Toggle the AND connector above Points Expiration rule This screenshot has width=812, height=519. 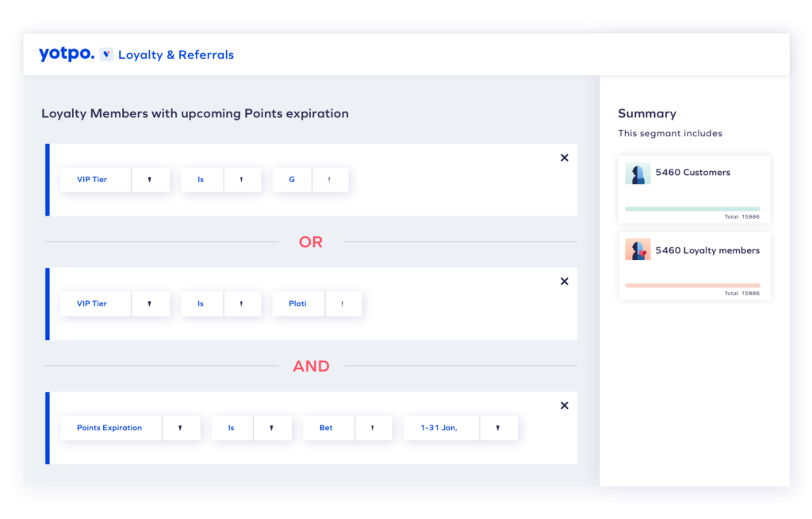pyautogui.click(x=311, y=365)
